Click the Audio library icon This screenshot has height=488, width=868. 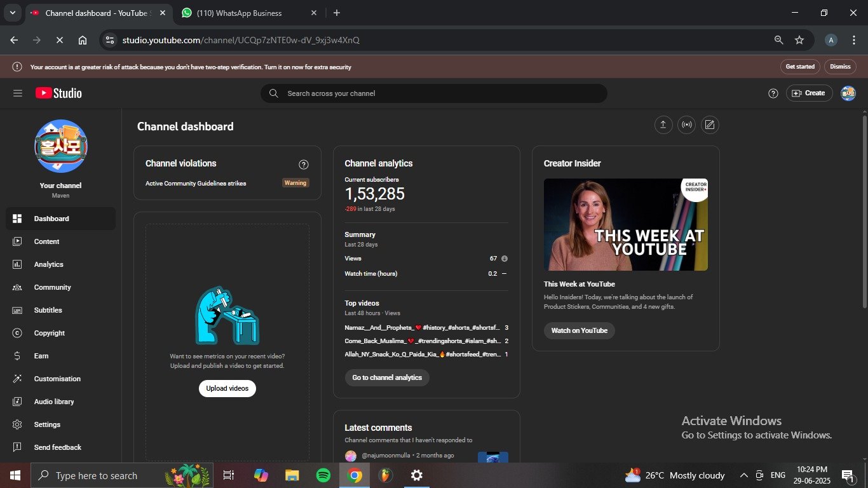click(17, 402)
